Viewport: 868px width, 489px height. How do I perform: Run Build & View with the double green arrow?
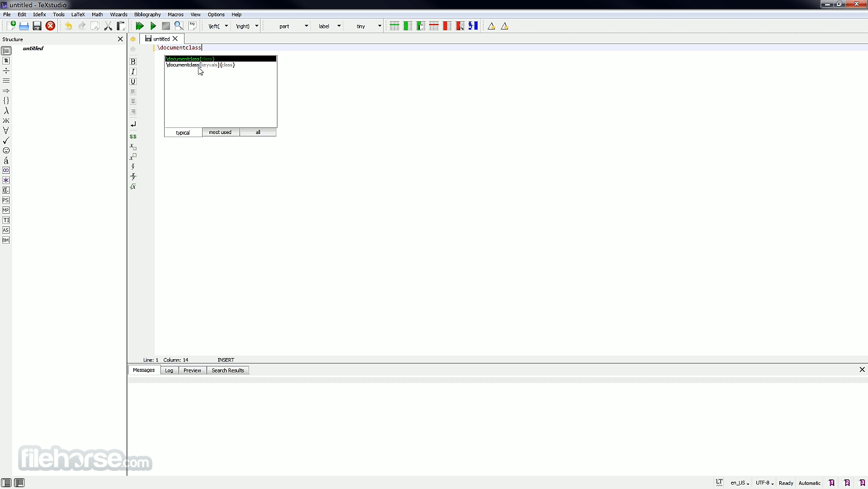coord(139,26)
